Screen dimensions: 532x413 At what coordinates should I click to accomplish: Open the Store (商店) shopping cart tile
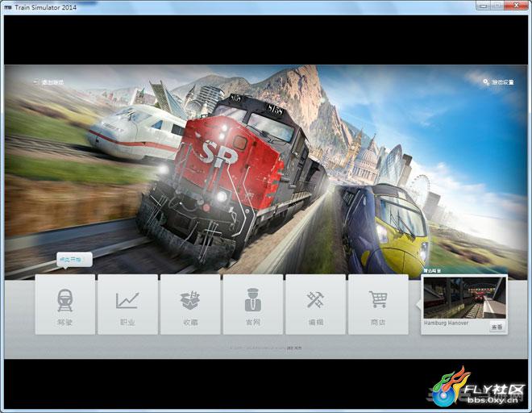[378, 304]
